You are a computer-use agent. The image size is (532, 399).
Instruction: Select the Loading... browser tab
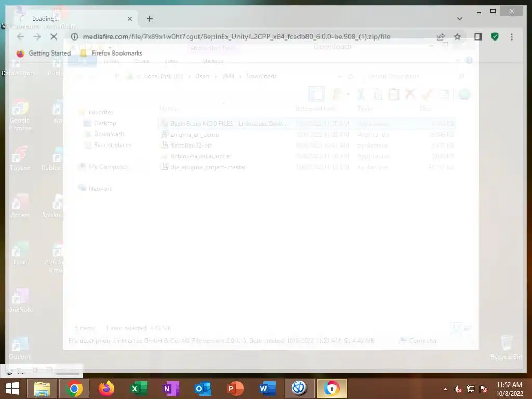click(74, 19)
